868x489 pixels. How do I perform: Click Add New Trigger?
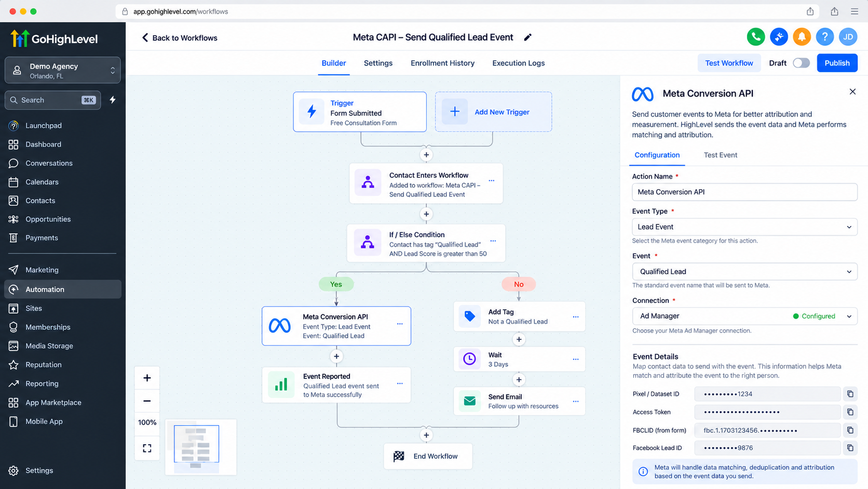[493, 112]
